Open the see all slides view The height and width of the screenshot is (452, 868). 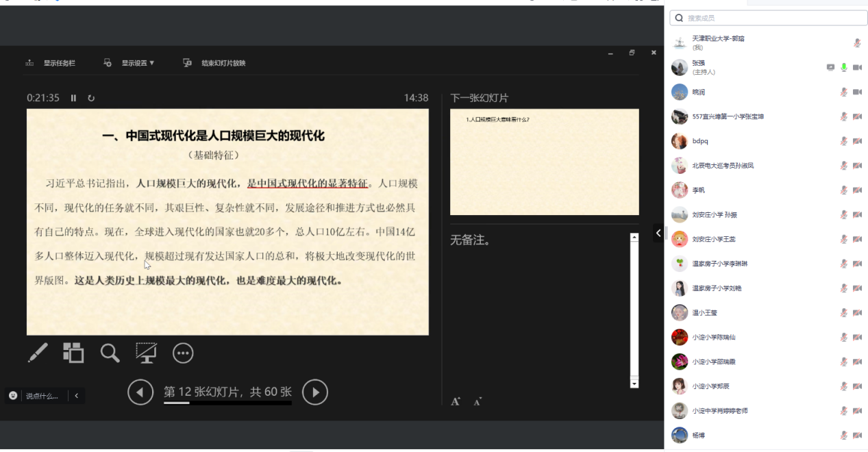(x=73, y=353)
